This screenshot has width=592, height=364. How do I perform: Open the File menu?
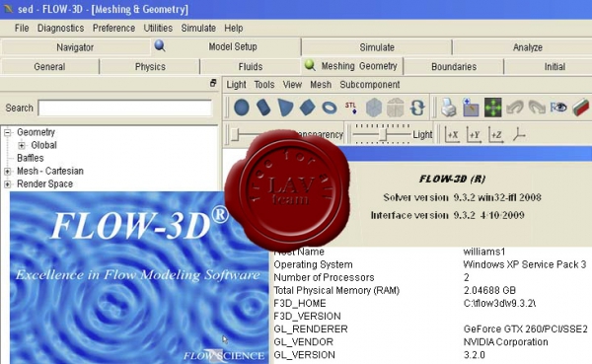(x=22, y=29)
